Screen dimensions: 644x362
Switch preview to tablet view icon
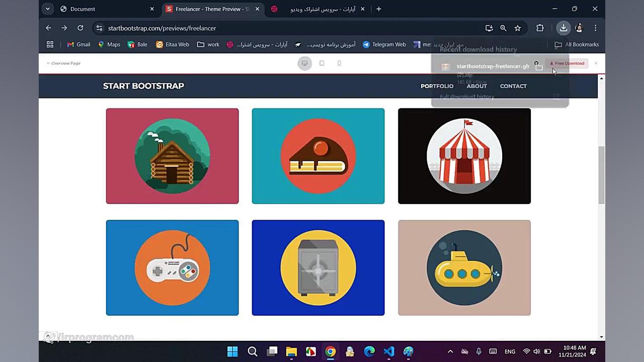coord(322,63)
